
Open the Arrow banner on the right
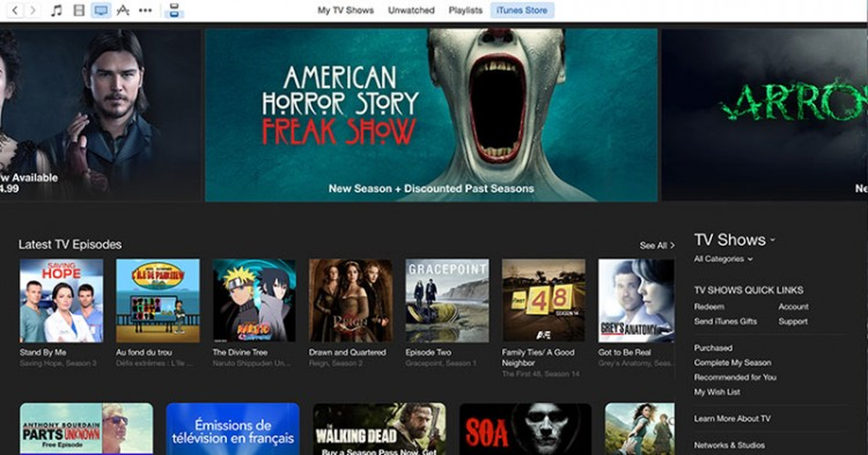click(x=765, y=114)
